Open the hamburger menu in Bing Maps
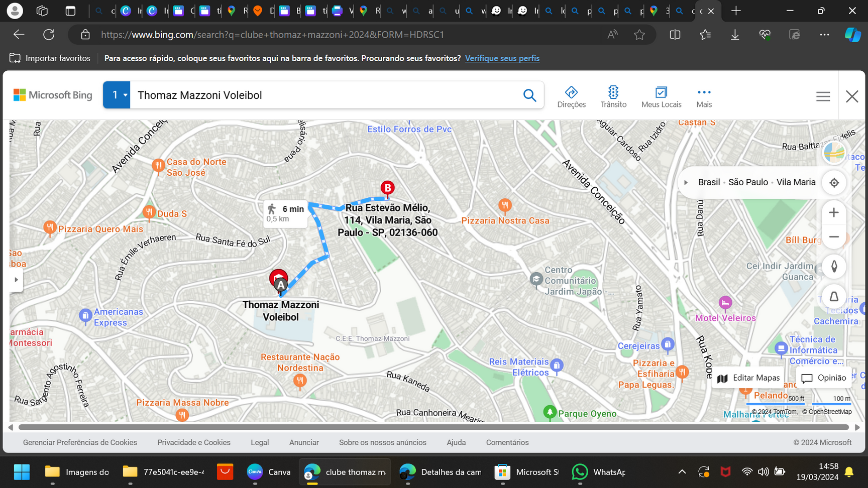 [823, 96]
